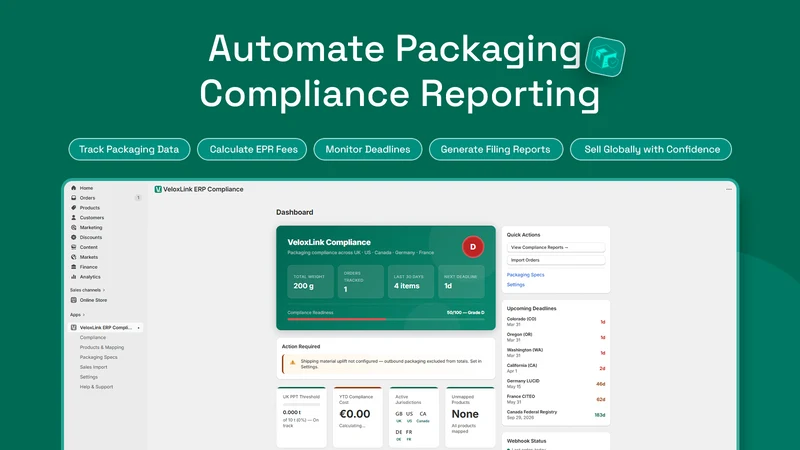The width and height of the screenshot is (800, 450).
Task: Click the pin dot next to VeloxLink ERP Compli...
Action: pos(138,328)
